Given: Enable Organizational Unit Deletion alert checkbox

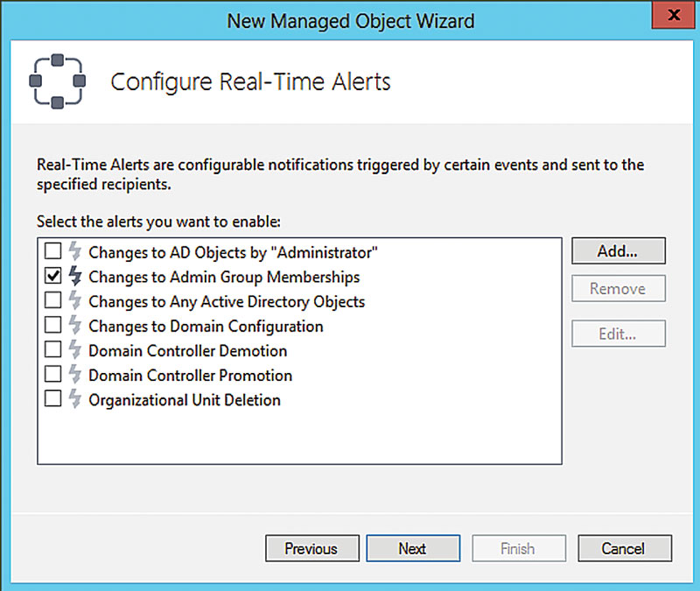Looking at the screenshot, I should (x=53, y=399).
